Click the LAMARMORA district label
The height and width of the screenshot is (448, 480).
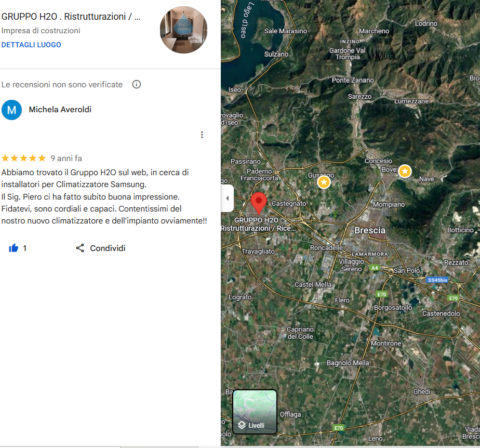[369, 254]
